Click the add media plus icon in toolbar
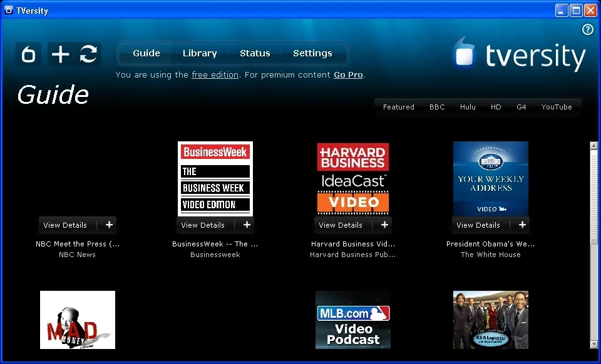Screen dimensions: 601x364 tap(61, 54)
